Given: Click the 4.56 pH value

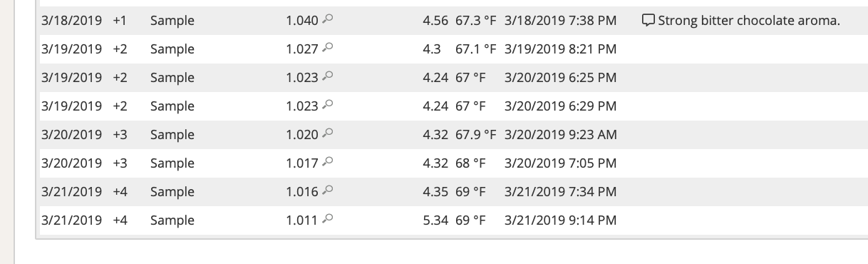Looking at the screenshot, I should coord(435,21).
